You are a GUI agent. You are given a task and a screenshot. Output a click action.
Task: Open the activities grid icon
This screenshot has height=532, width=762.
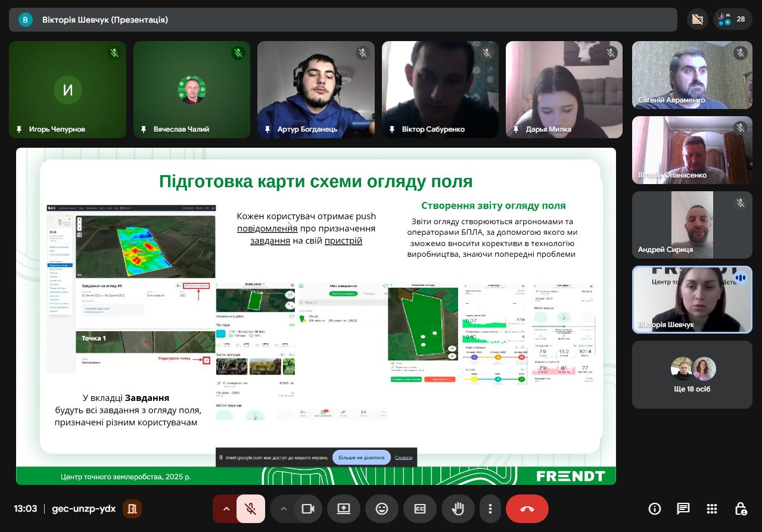click(712, 509)
